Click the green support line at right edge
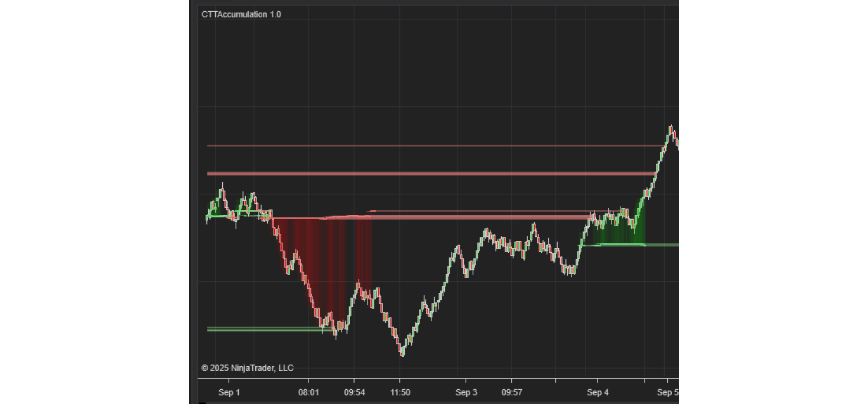The width and height of the screenshot is (868, 404). pyautogui.click(x=662, y=245)
